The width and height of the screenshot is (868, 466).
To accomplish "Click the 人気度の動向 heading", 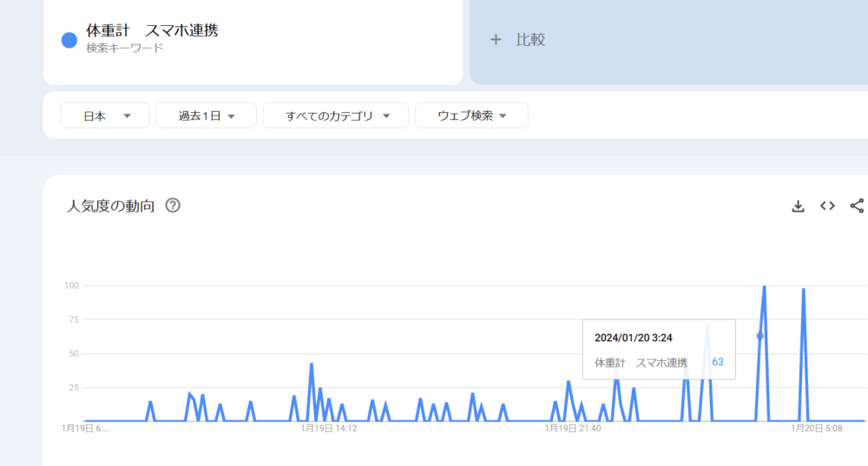I will tap(111, 206).
